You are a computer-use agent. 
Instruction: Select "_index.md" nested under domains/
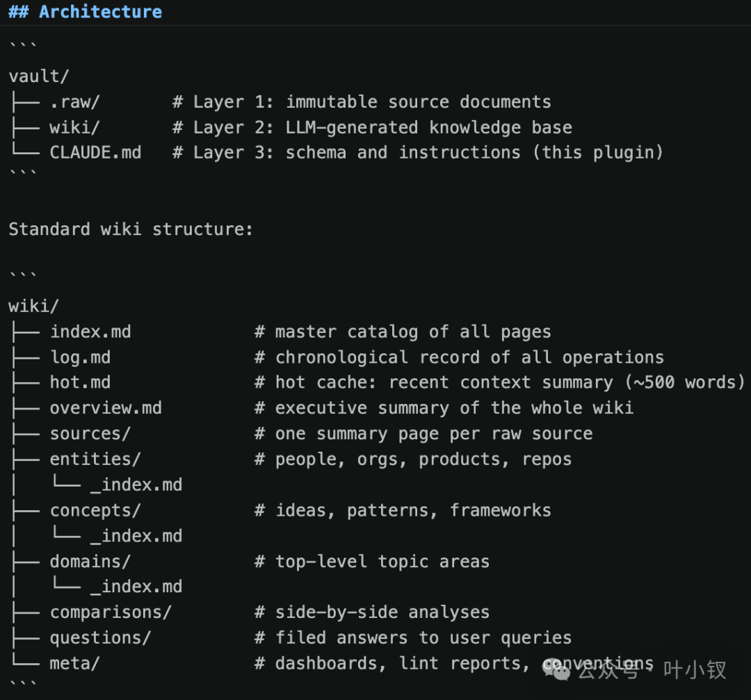click(x=136, y=587)
